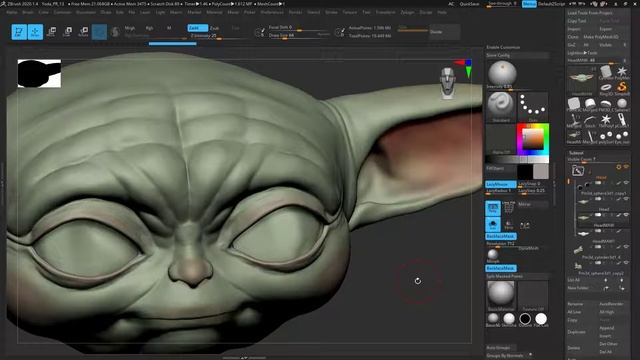Select the Scale transform tool

coord(67,32)
